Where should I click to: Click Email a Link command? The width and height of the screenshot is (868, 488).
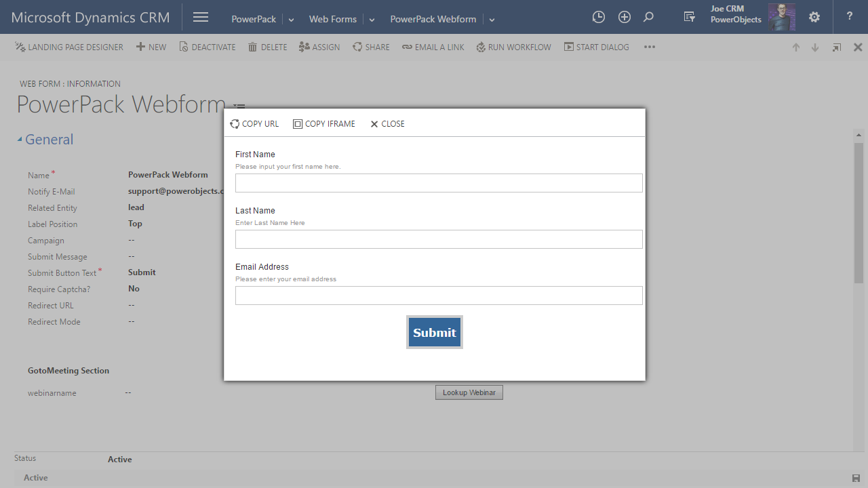(x=433, y=47)
